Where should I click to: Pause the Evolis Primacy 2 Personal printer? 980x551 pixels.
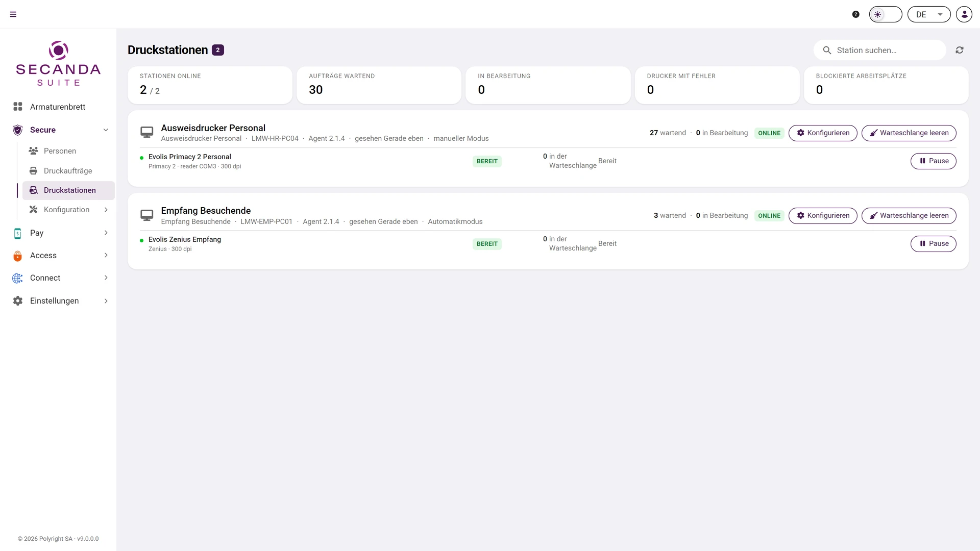(x=933, y=161)
